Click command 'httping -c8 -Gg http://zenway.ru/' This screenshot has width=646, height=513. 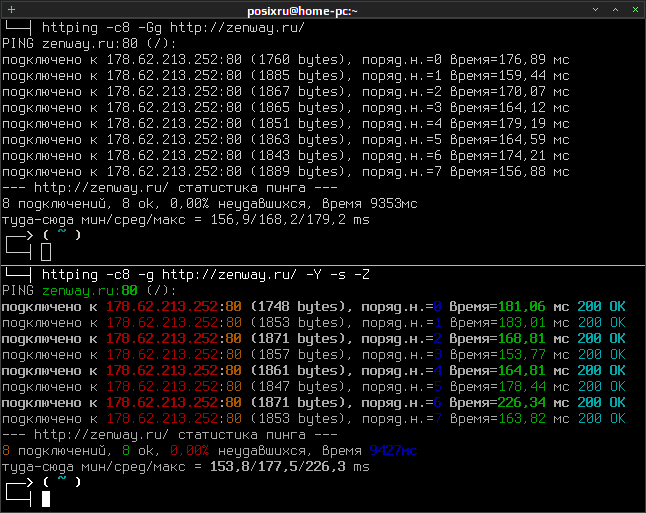[x=173, y=28]
